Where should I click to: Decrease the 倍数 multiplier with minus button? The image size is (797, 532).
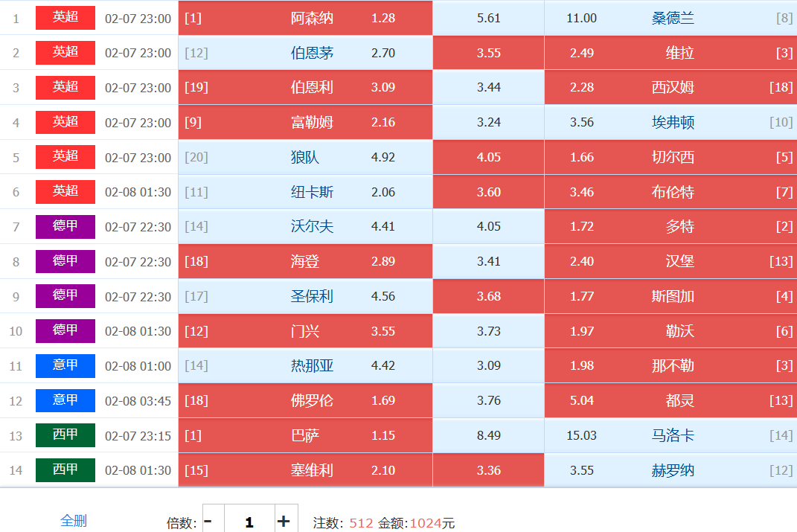click(208, 521)
